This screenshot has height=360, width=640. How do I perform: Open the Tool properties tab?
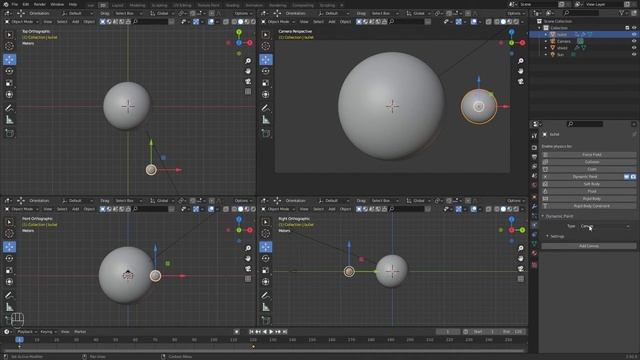pos(534,136)
